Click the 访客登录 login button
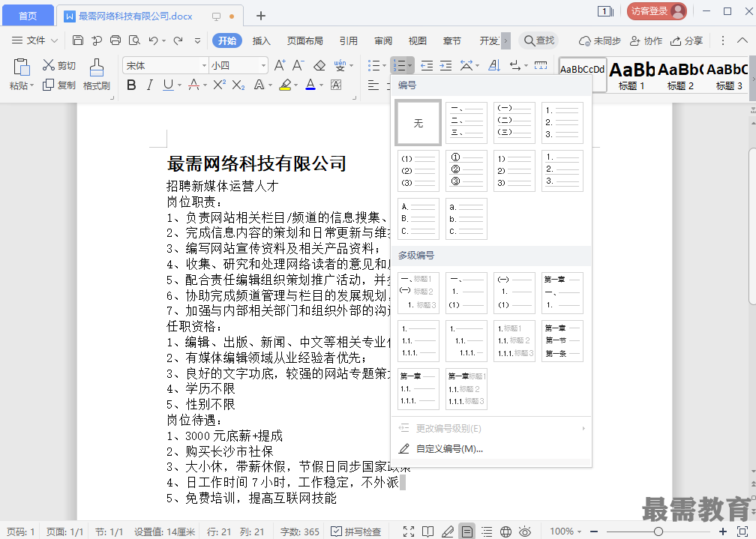 [657, 11]
